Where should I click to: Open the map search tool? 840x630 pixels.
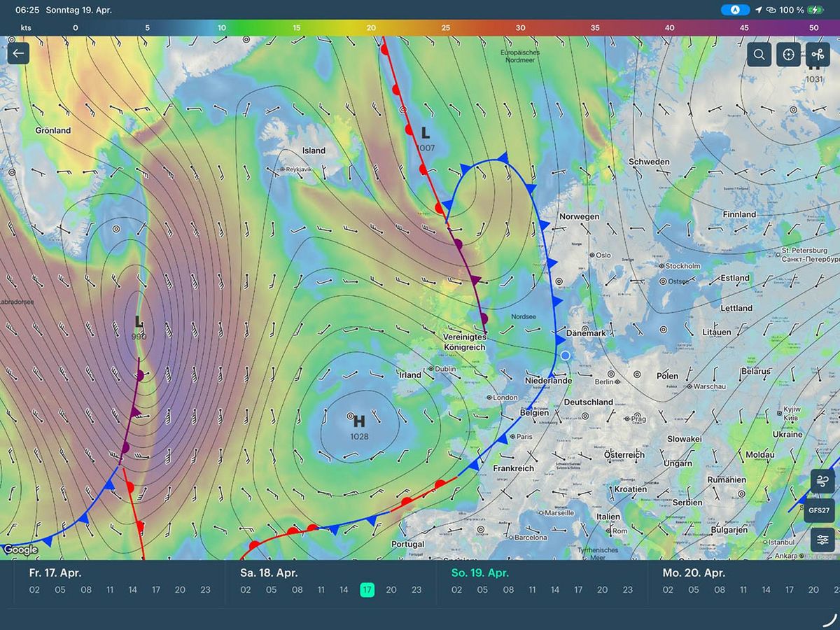(x=759, y=54)
